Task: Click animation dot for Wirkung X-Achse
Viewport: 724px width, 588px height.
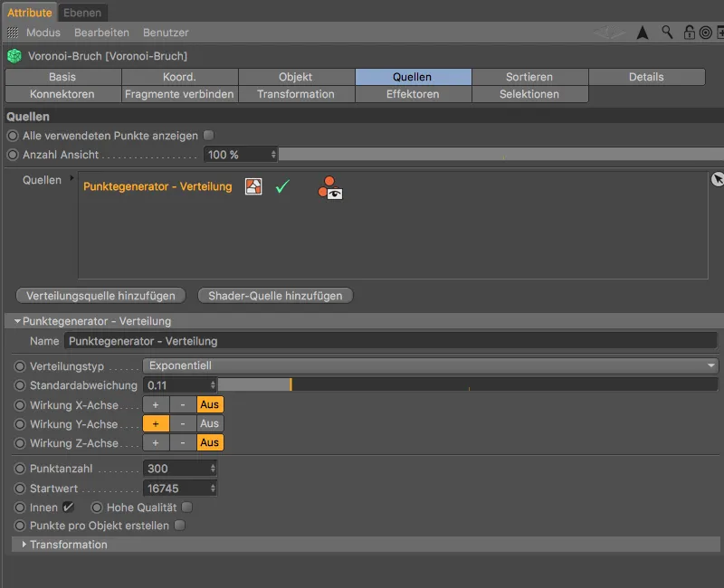Action: 20,404
